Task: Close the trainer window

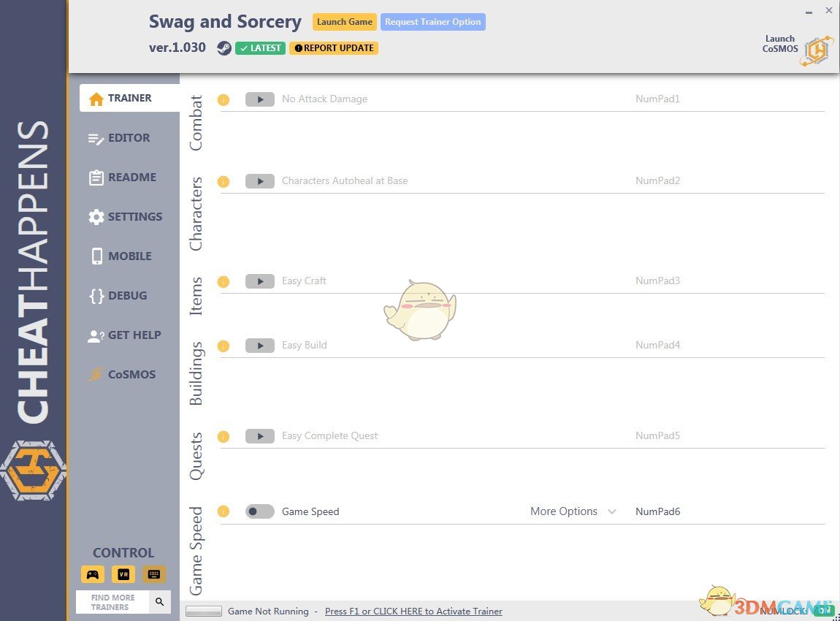Action: click(x=828, y=10)
